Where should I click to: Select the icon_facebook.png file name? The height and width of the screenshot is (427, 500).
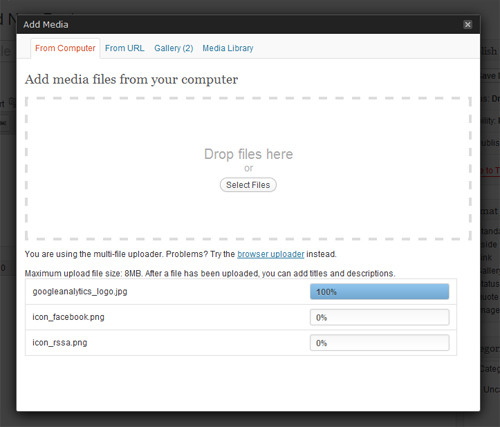68,317
